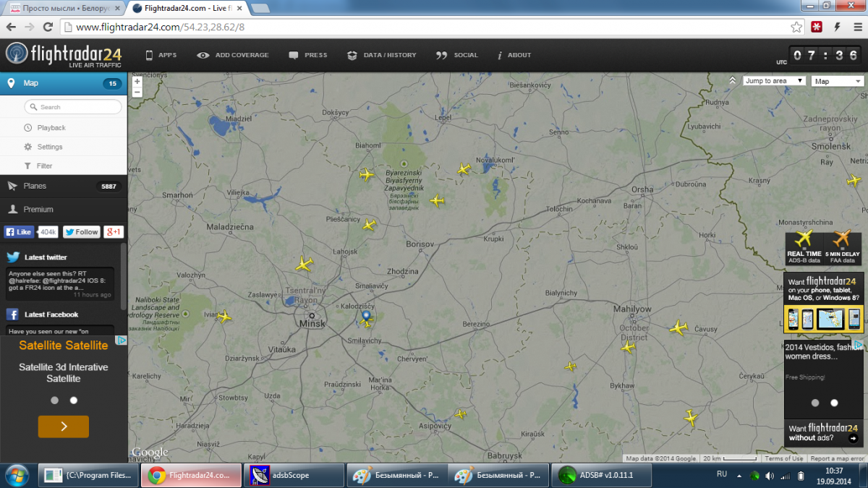The image size is (868, 488).
Task: Open the ABOUT menu item
Action: tap(514, 55)
